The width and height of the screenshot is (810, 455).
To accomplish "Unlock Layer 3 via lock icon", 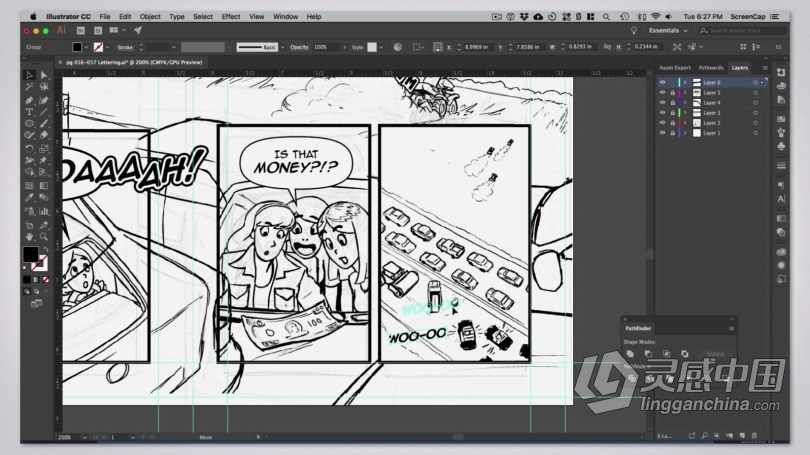I will [x=673, y=113].
